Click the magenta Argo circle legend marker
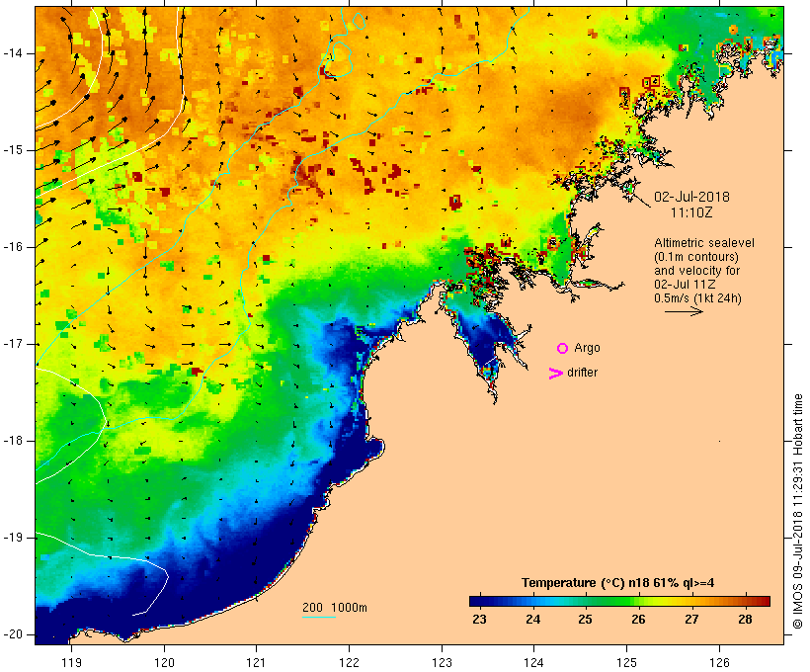Image resolution: width=810 pixels, height=672 pixels. (x=563, y=349)
